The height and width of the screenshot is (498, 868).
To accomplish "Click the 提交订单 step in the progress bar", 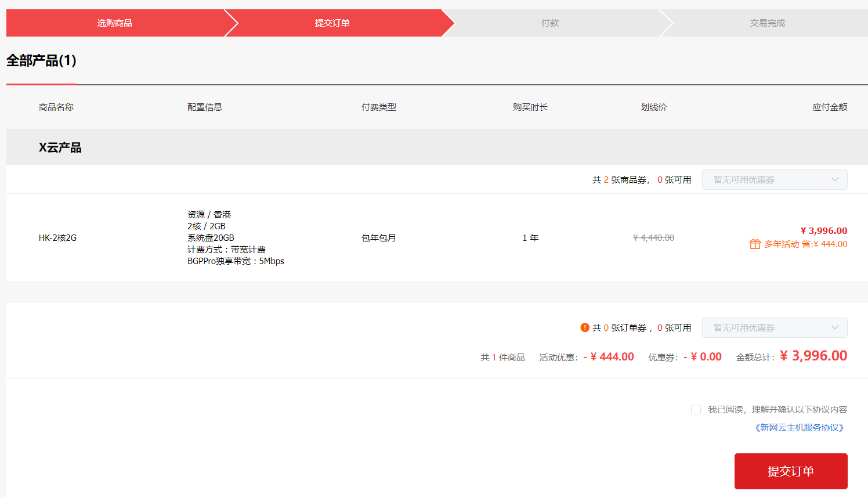I will click(x=331, y=23).
